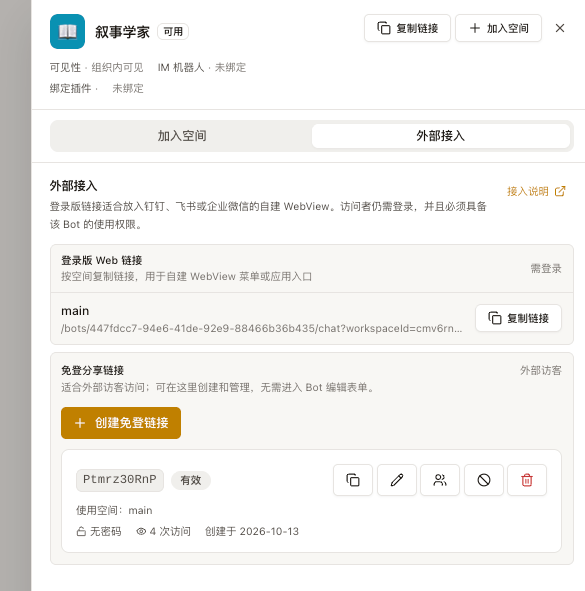Click the IM 机器人 · 未绑定 text

coord(202,67)
